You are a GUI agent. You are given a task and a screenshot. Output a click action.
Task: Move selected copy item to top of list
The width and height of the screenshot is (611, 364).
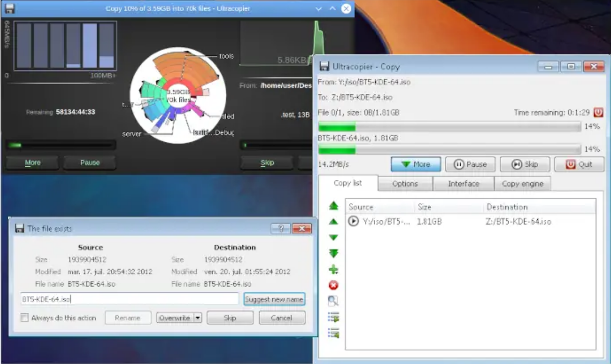tap(334, 206)
